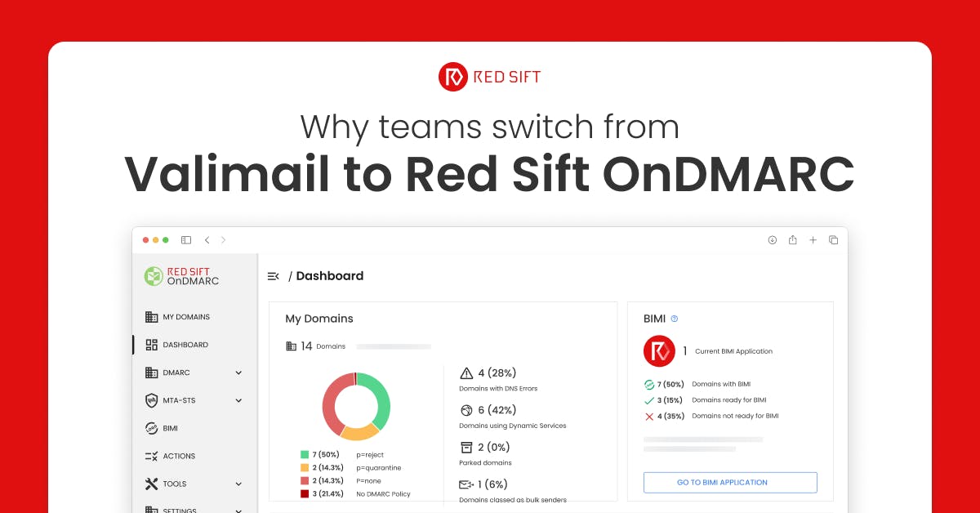Expand the DMARC section chevron

click(238, 372)
